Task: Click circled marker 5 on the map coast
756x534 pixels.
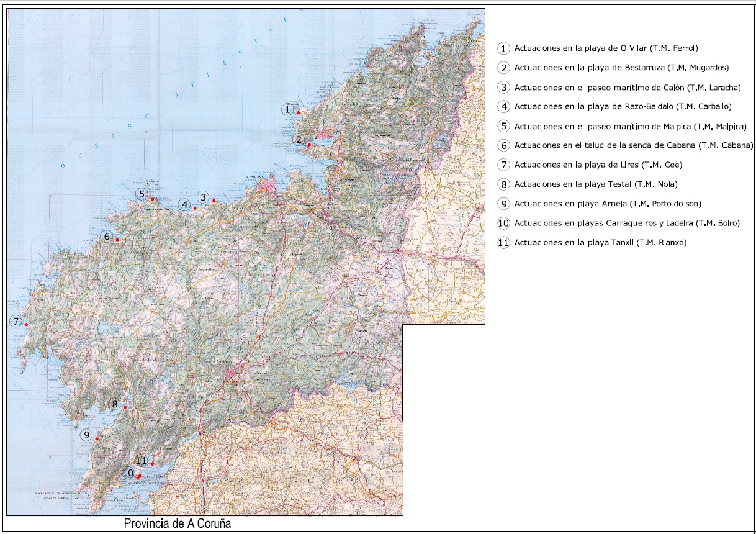Action: (142, 194)
